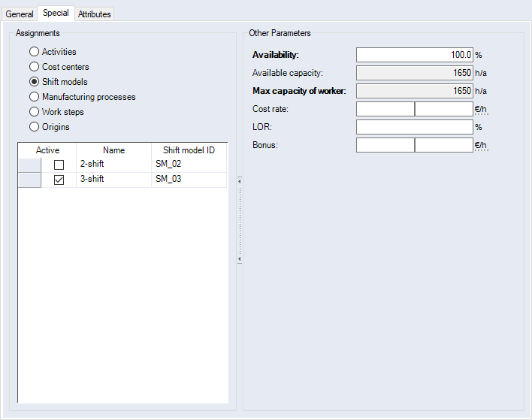The width and height of the screenshot is (532, 420).
Task: Pick the Work steps radio button
Action: [x=34, y=112]
